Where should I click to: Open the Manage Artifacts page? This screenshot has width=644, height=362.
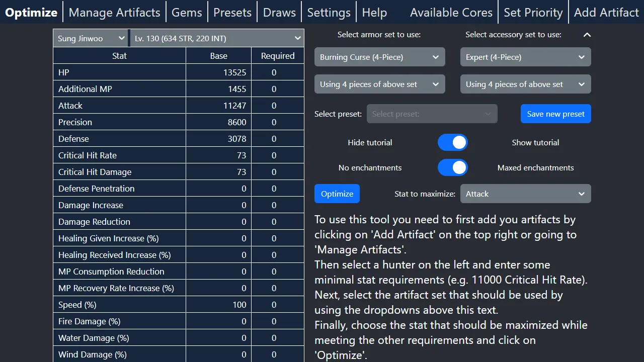(114, 12)
